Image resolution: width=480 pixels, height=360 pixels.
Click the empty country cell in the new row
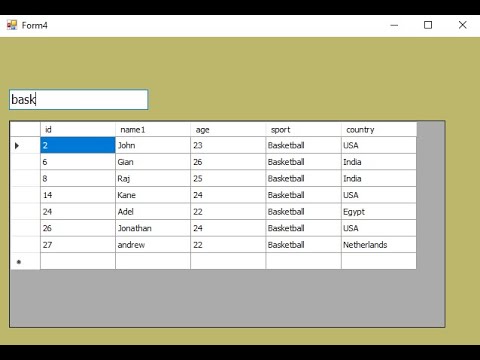pyautogui.click(x=379, y=261)
